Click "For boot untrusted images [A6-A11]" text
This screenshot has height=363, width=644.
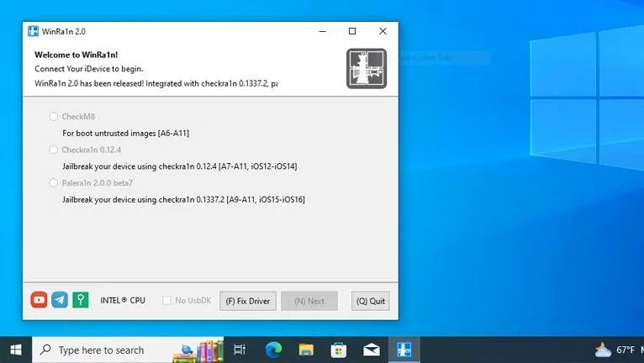pos(125,133)
